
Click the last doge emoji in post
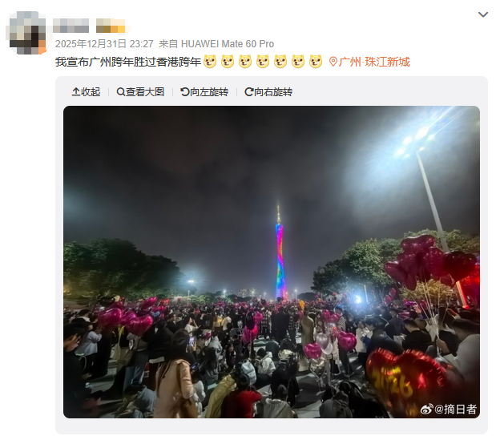click(316, 62)
